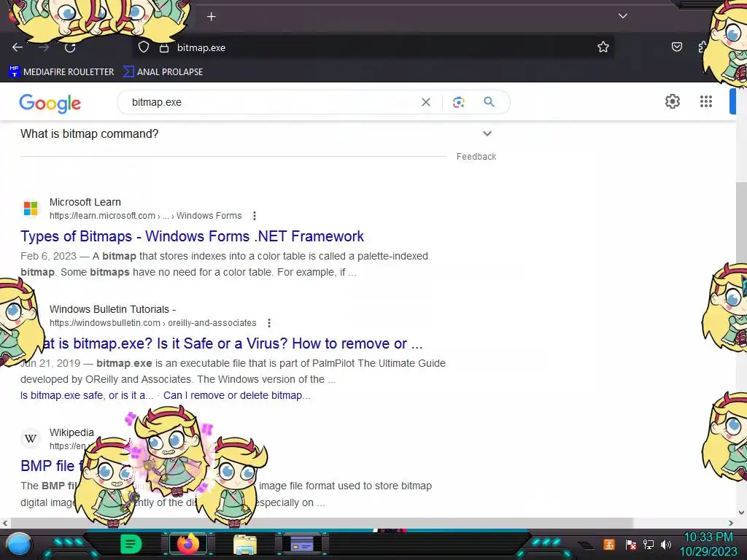Open the learn.microsoft.com URL breadcrumb
The height and width of the screenshot is (560, 747).
(145, 216)
